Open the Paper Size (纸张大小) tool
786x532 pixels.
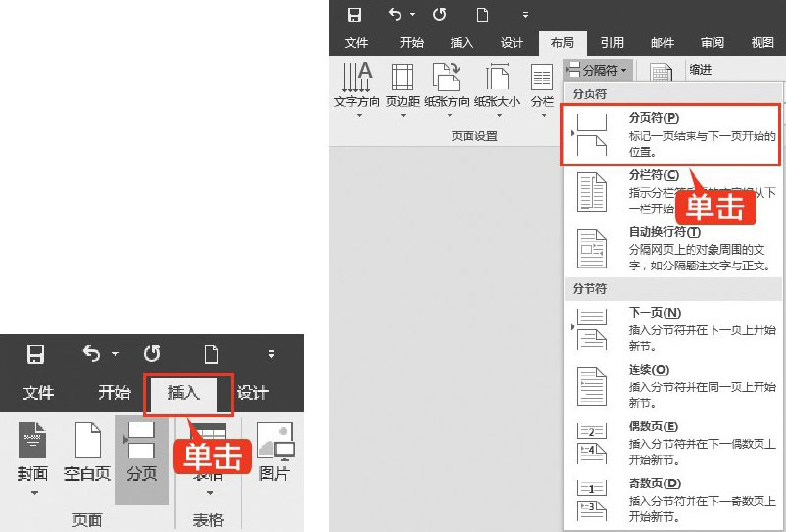[497, 88]
